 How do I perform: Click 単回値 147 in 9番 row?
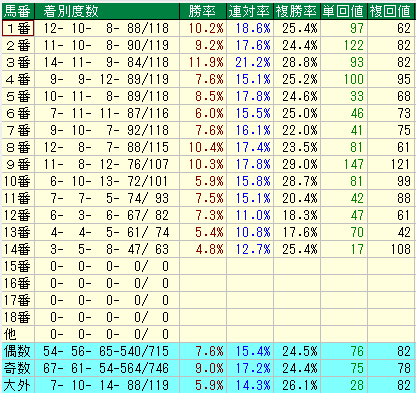[354, 164]
